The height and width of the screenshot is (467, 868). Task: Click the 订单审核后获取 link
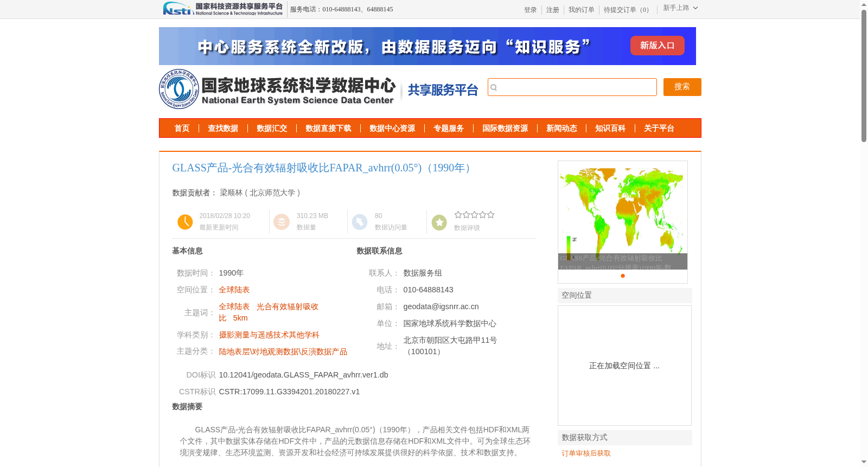pyautogui.click(x=586, y=453)
